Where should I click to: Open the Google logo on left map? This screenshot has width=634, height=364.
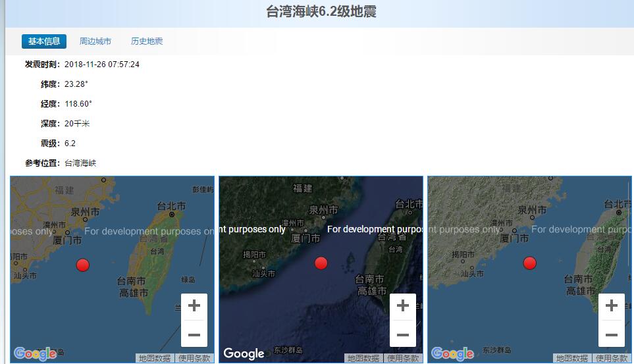[x=35, y=353]
